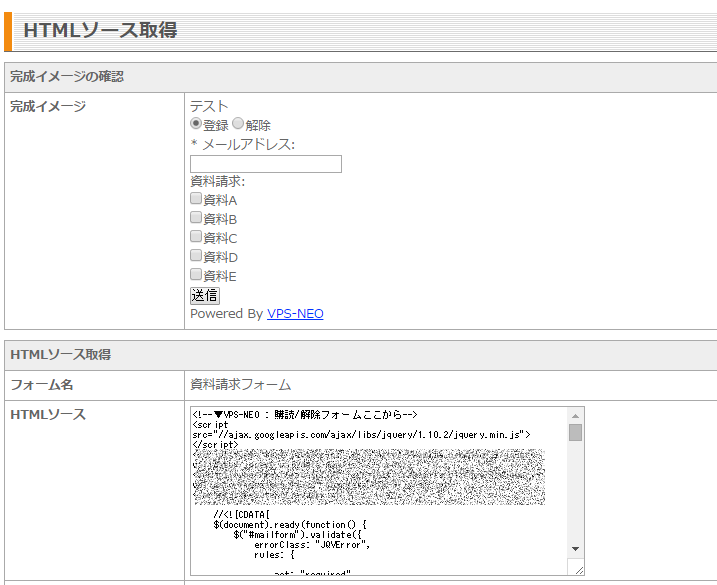Click the HTMLソース row label
This screenshot has width=717, height=585.
click(48, 414)
